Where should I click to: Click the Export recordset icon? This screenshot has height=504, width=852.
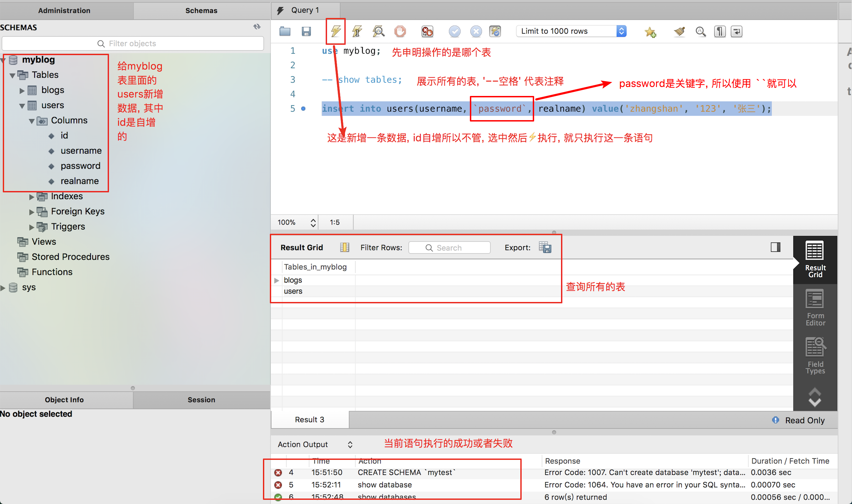click(x=545, y=247)
